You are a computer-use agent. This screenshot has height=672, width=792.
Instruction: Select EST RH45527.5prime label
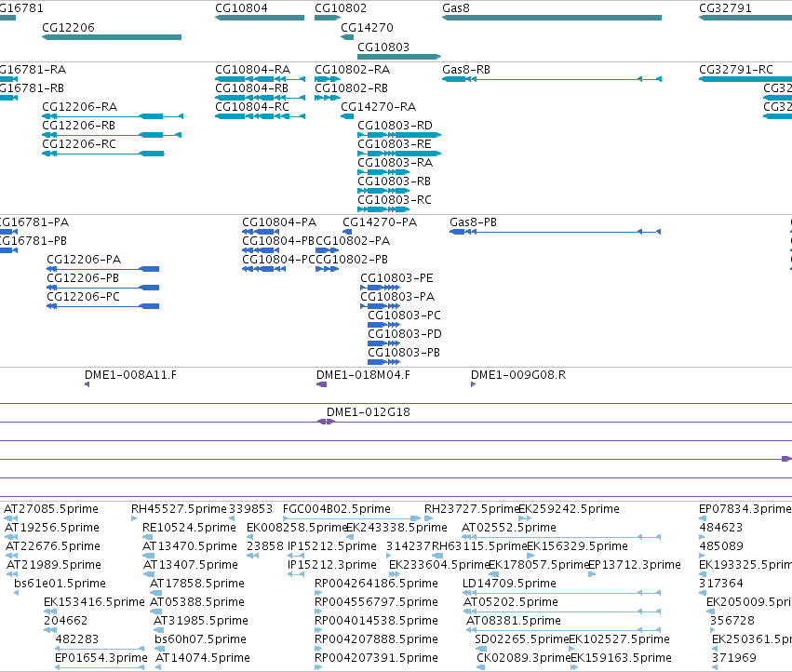point(180,509)
